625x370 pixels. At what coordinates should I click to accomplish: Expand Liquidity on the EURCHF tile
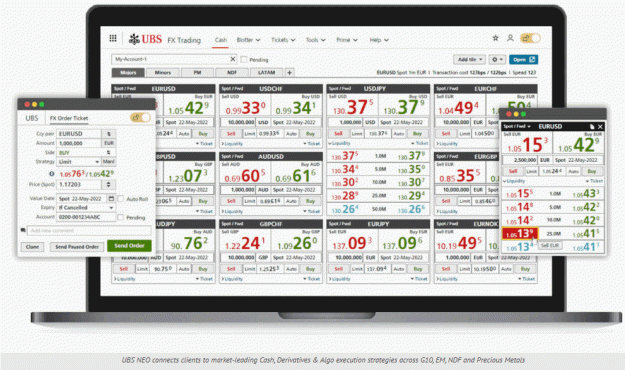pyautogui.click(x=447, y=144)
